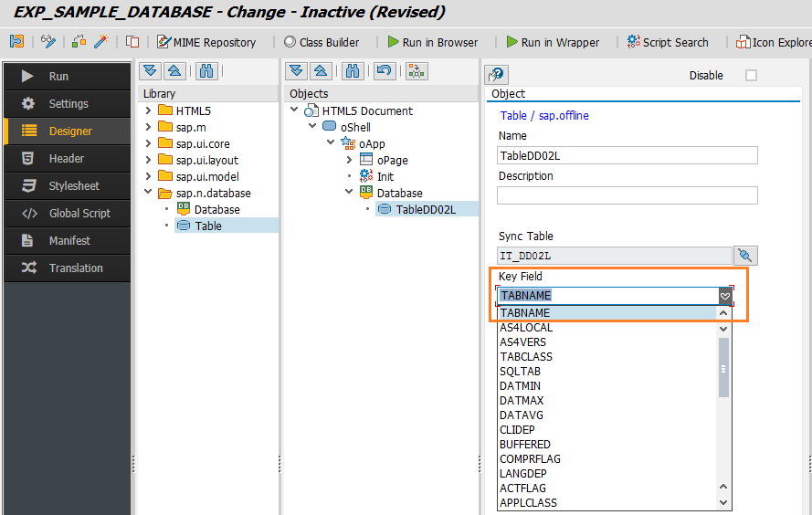The width and height of the screenshot is (812, 515).
Task: Expand the sap.m library folder
Action: (148, 127)
